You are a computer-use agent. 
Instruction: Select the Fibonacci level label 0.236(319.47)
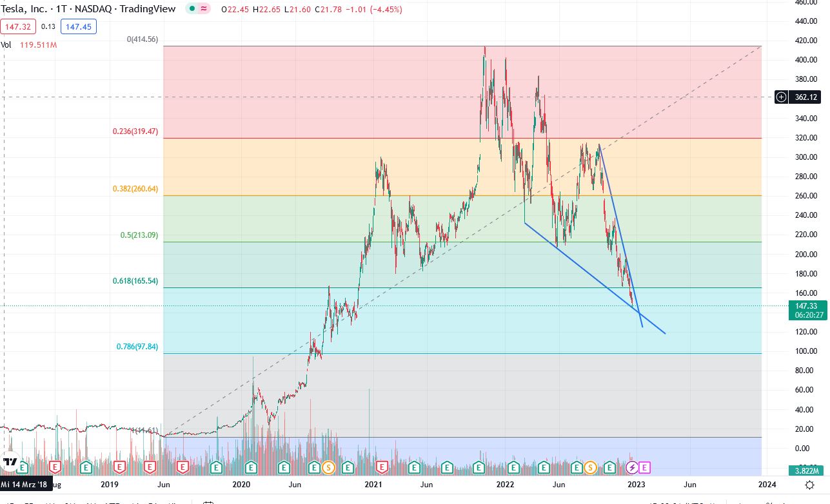[135, 131]
